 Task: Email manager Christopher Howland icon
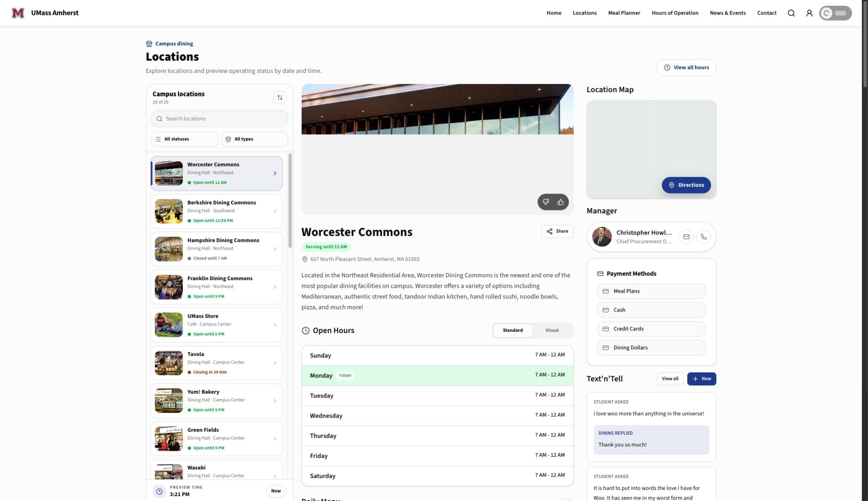click(686, 237)
